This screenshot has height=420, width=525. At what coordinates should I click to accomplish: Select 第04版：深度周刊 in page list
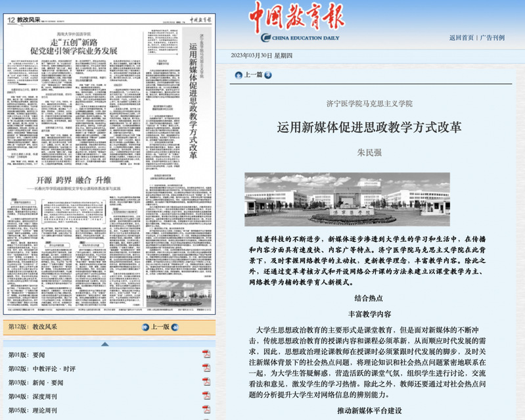coord(32,396)
